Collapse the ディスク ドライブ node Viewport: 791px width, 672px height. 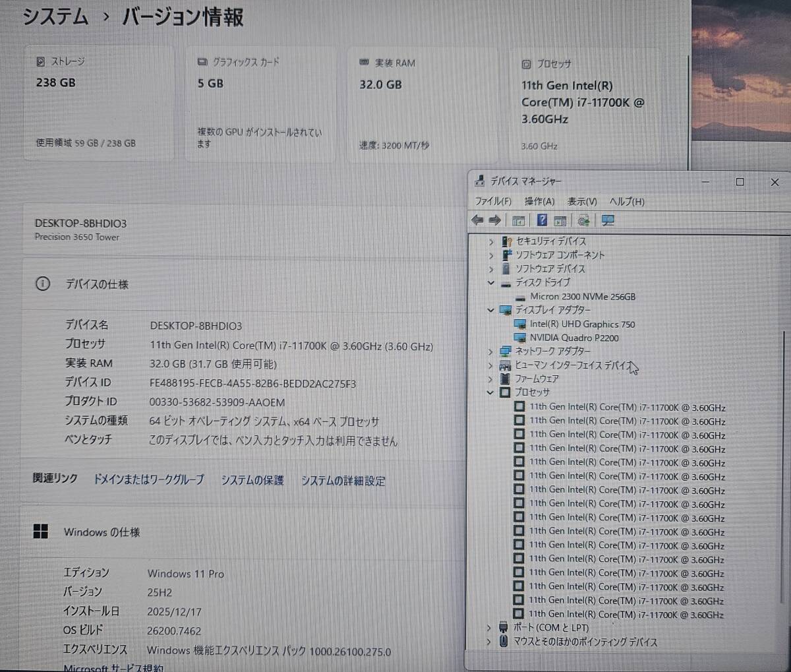490,283
